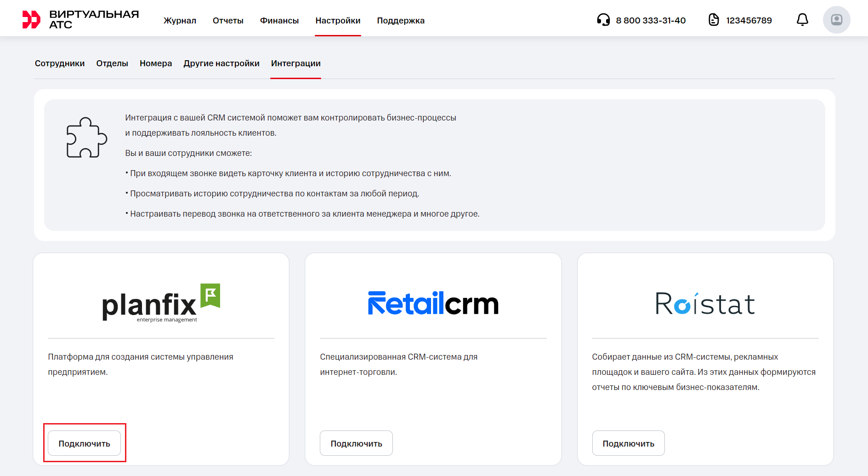Click the account document icon
868x476 pixels.
pos(714,20)
